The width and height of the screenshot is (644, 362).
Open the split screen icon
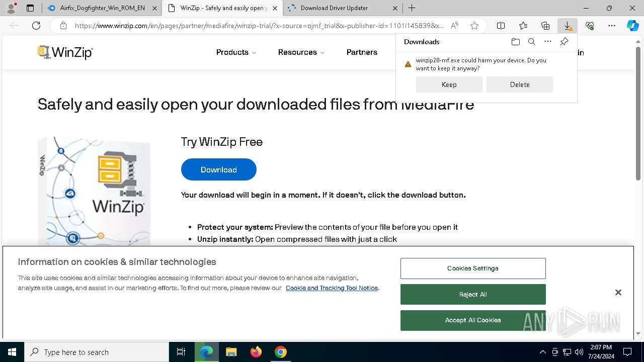(x=501, y=26)
